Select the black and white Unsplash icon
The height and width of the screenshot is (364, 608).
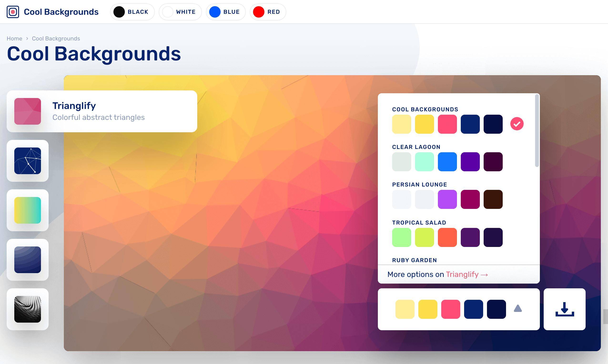[x=27, y=309]
